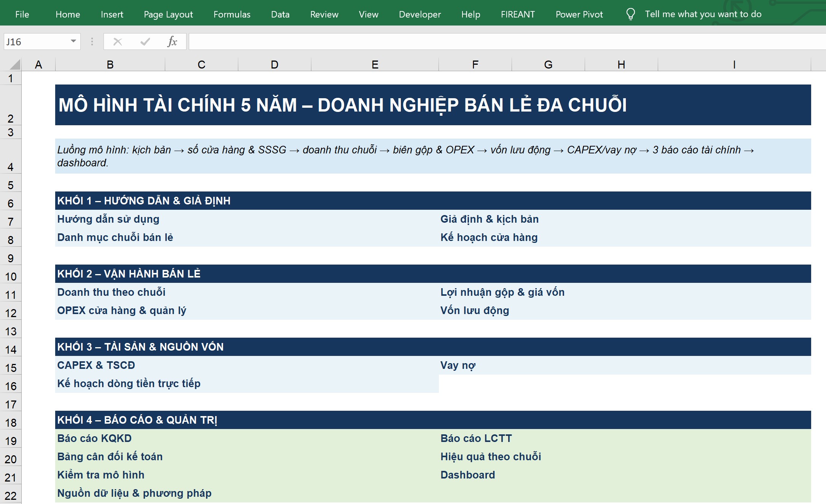
Task: Select column H header
Action: pos(621,64)
